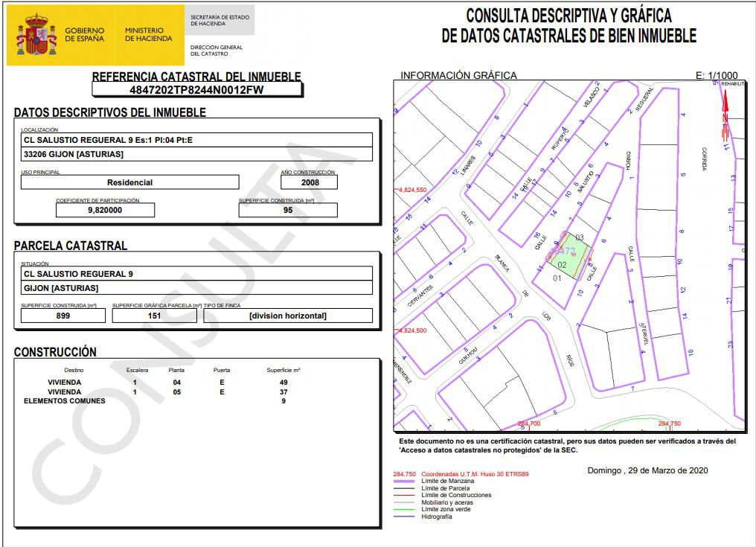This screenshot has width=756, height=547.
Task: Click the 4,824,500 coordinate label
Action: point(412,330)
